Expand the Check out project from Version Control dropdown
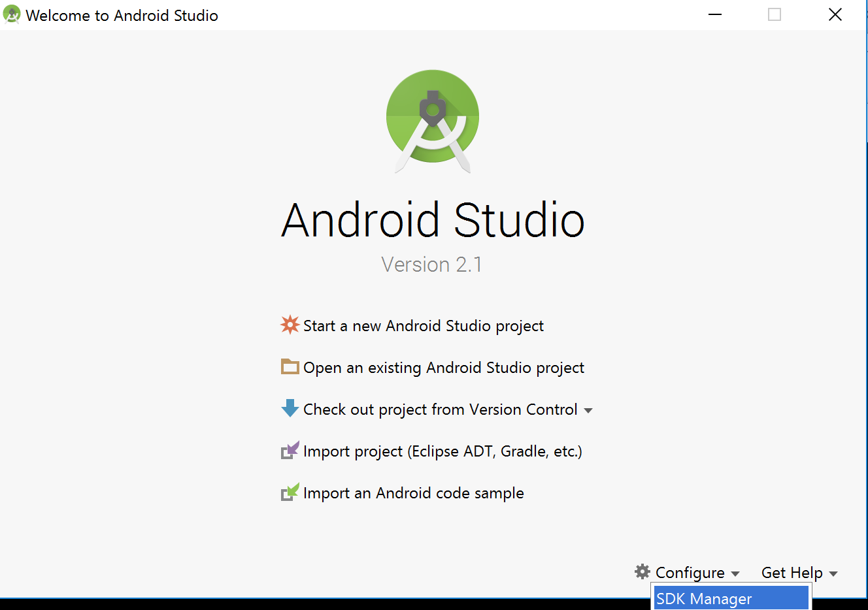 point(588,409)
